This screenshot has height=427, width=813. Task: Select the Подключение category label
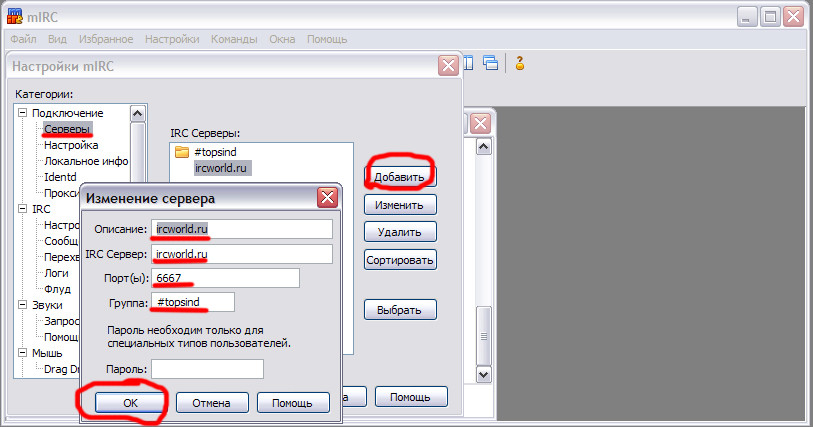pyautogui.click(x=67, y=112)
